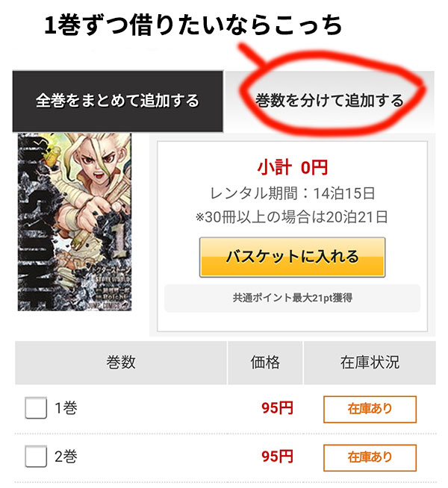Image resolution: width=448 pixels, height=488 pixels.
Task: Select the 1巻 row label
Action: pyautogui.click(x=66, y=407)
